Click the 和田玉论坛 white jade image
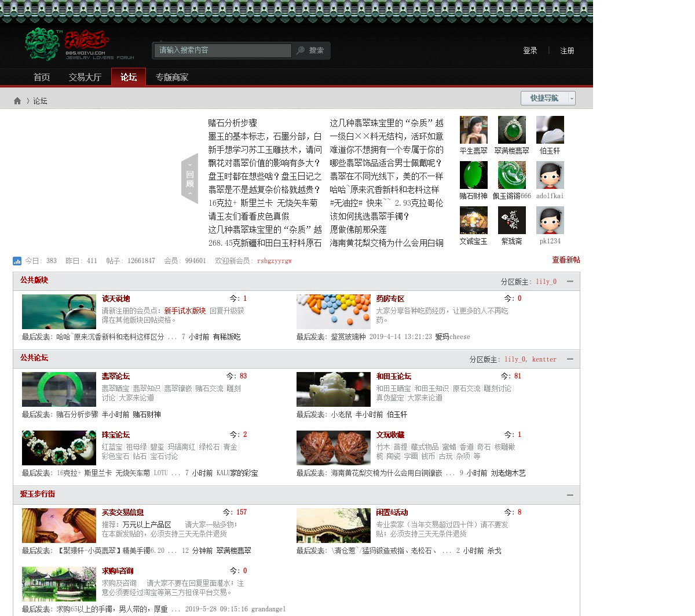Viewport: 695px width, 616px height. tap(334, 389)
